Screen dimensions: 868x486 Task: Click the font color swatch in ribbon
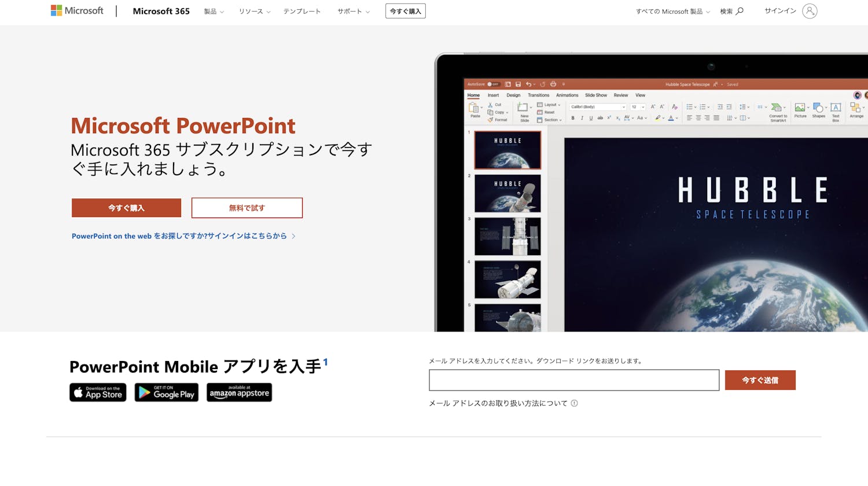[x=671, y=118]
